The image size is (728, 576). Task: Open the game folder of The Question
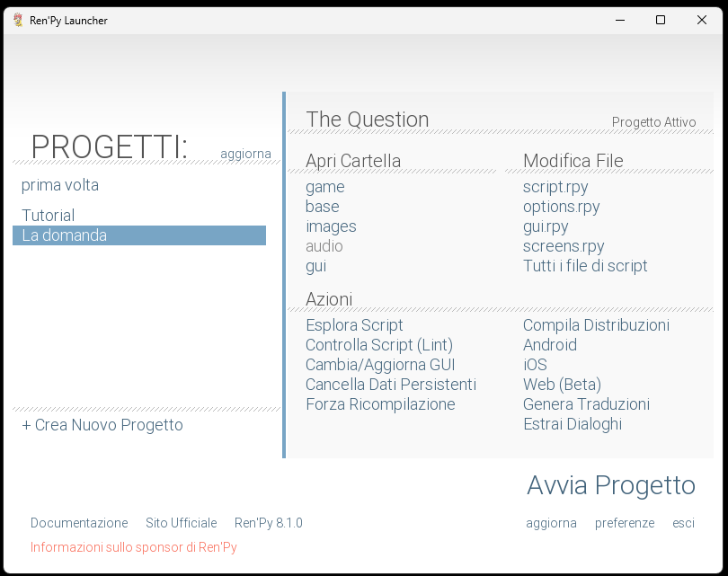tap(324, 187)
